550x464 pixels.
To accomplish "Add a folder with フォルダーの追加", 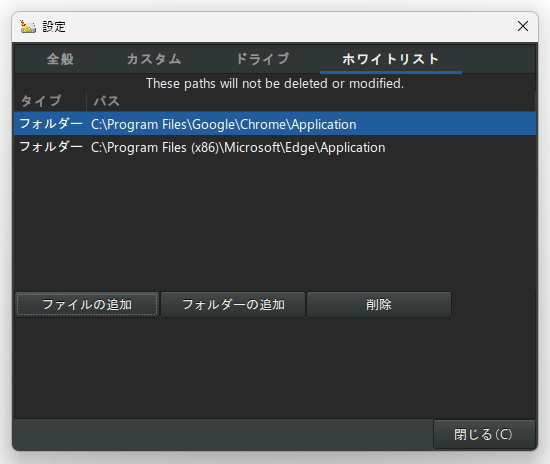I will (x=233, y=304).
